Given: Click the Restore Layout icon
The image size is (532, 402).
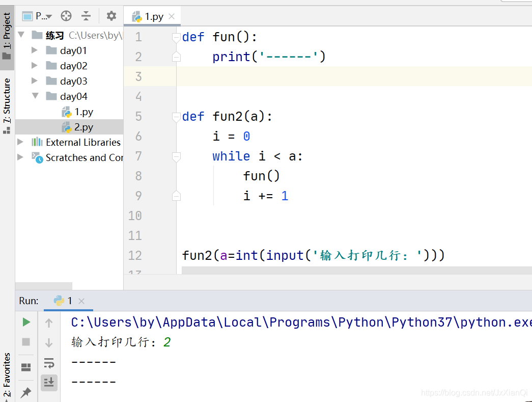Looking at the screenshot, I should click(x=26, y=367).
